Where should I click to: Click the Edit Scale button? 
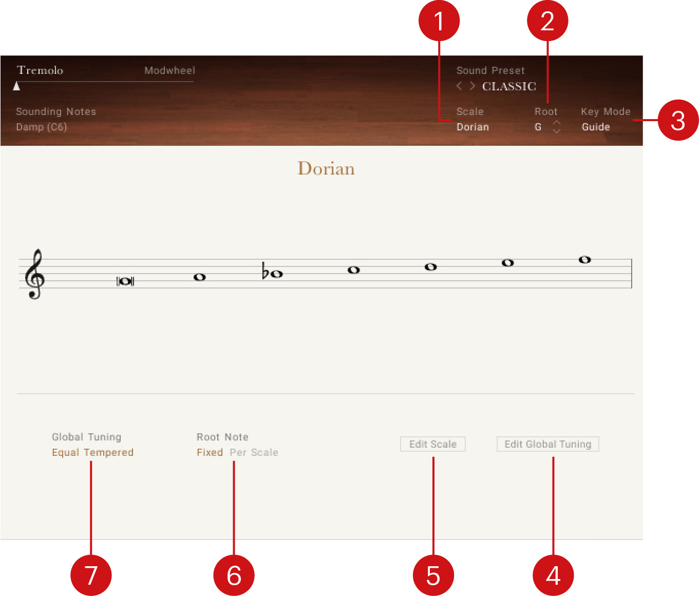(432, 444)
